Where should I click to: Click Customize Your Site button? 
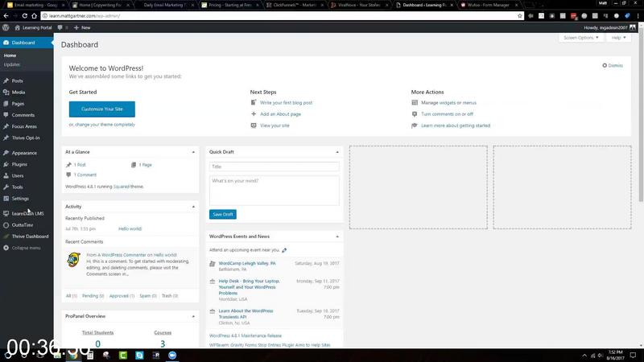click(102, 109)
